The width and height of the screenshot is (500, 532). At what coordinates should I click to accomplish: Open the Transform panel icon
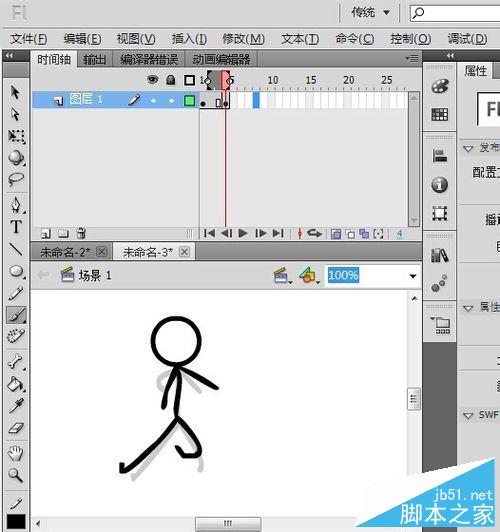pyautogui.click(x=440, y=213)
